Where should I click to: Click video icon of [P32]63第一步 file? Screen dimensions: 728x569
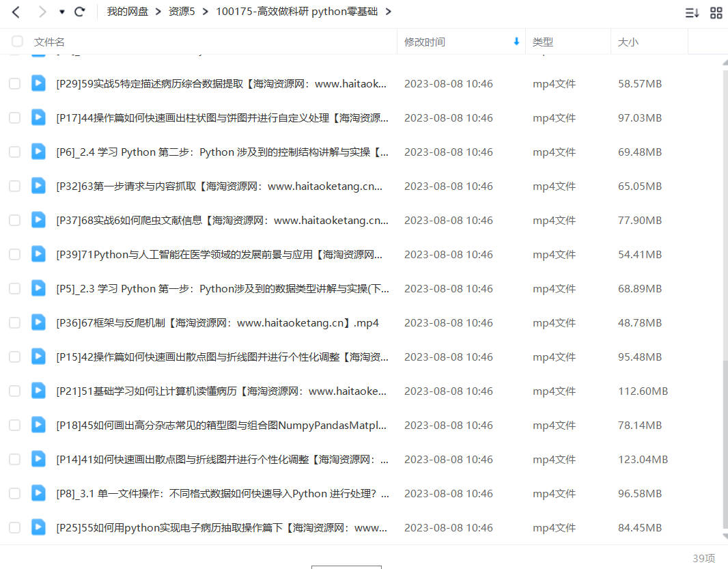click(38, 185)
